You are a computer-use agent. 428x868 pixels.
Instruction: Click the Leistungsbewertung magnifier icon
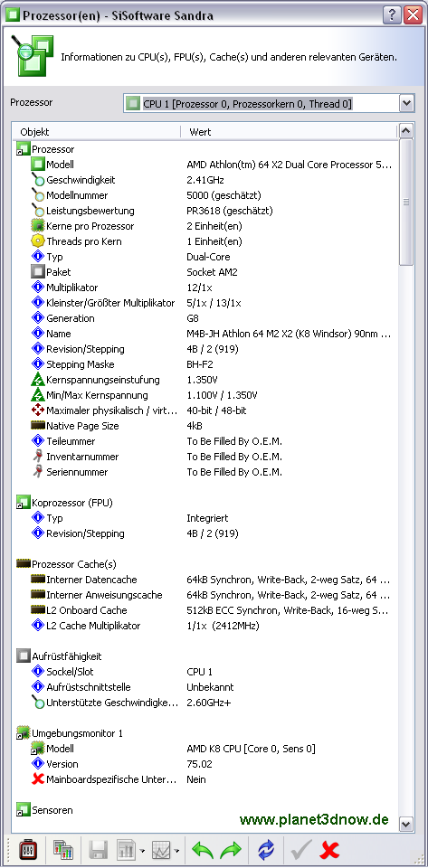coord(38,211)
